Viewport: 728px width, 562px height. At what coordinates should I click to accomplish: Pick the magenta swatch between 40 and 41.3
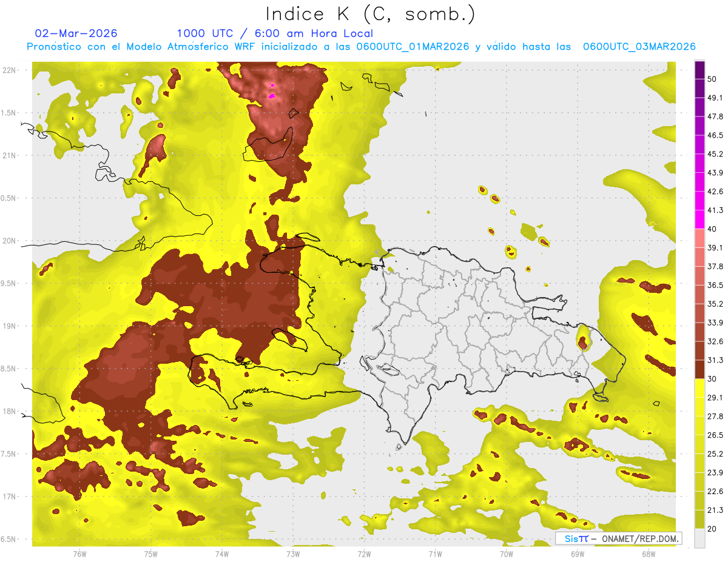tap(699, 219)
